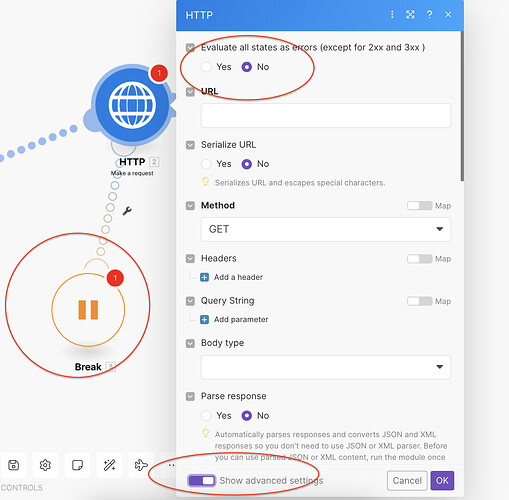Open the Body type dropdown

click(326, 367)
